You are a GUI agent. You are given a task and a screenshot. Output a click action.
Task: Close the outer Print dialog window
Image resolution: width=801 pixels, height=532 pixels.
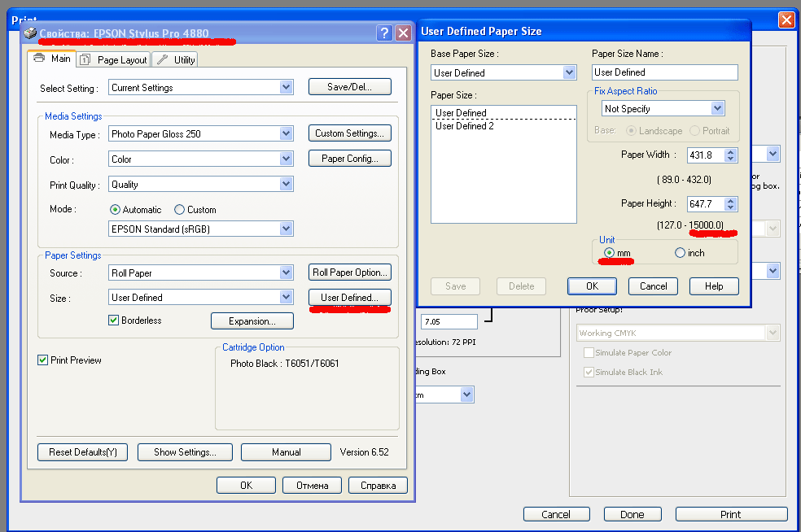point(786,20)
